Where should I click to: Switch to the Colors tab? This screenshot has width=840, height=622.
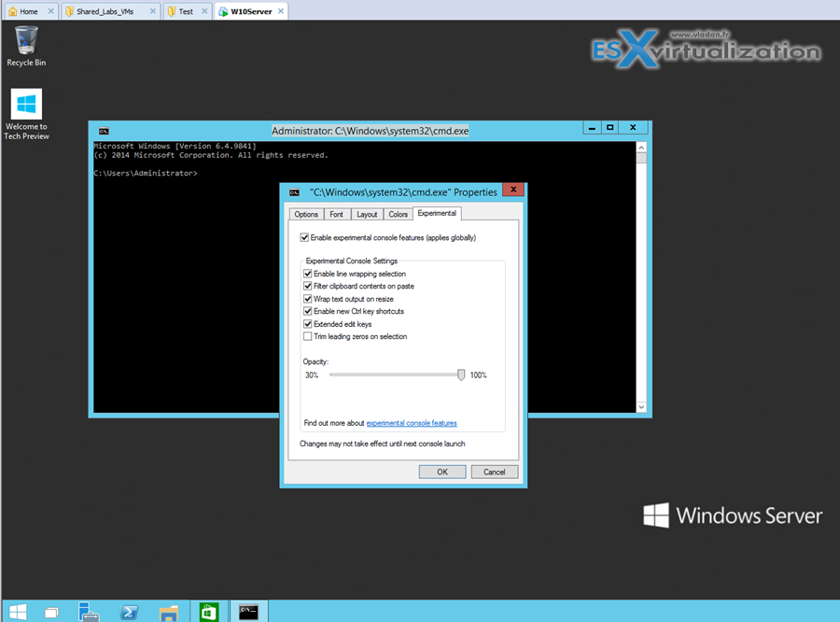398,214
